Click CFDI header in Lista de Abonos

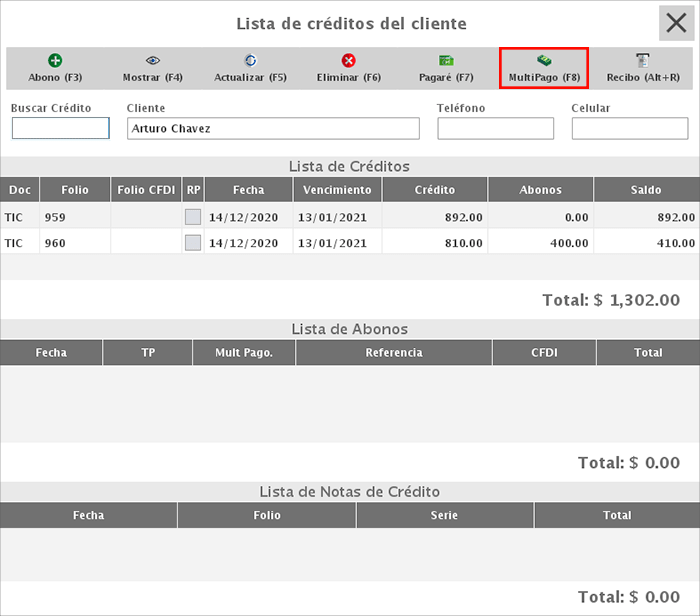click(544, 353)
